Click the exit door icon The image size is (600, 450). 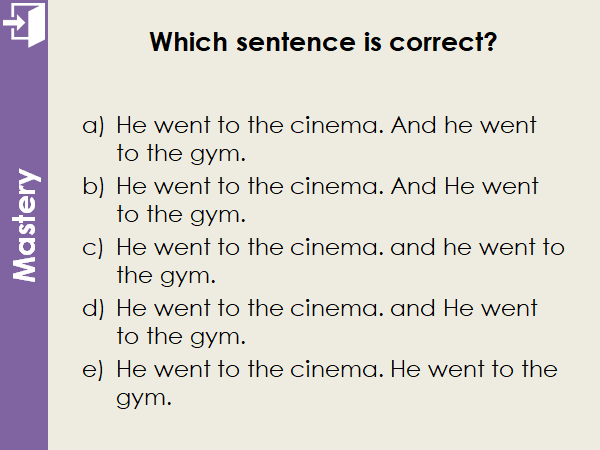(23, 25)
